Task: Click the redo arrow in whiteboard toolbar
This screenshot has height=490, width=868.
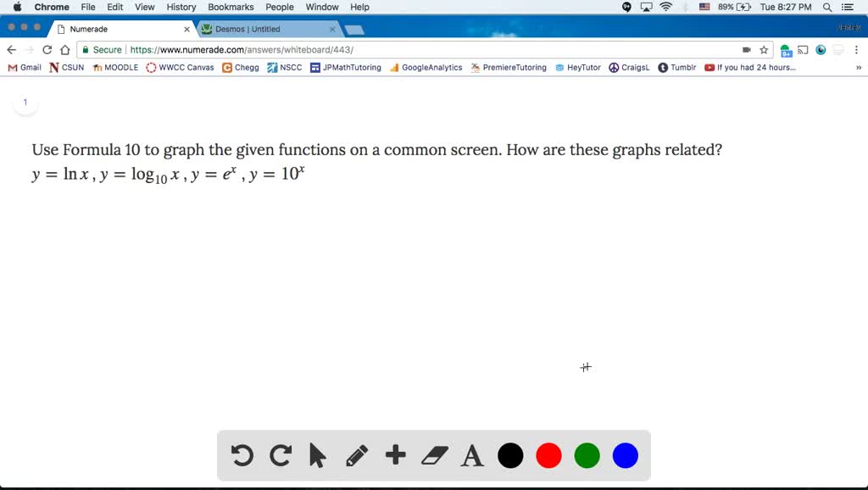Action: pos(281,456)
